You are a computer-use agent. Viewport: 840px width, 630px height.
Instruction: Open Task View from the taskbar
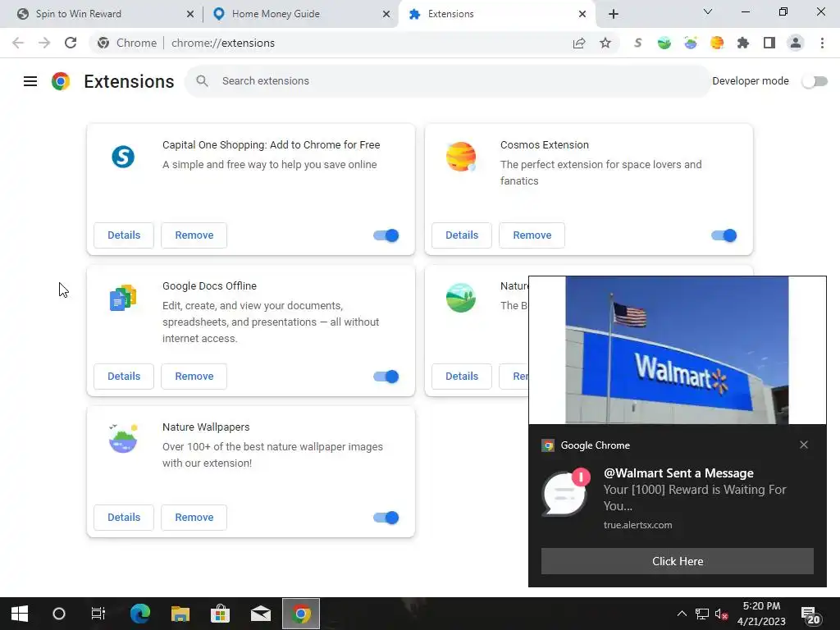(98, 614)
